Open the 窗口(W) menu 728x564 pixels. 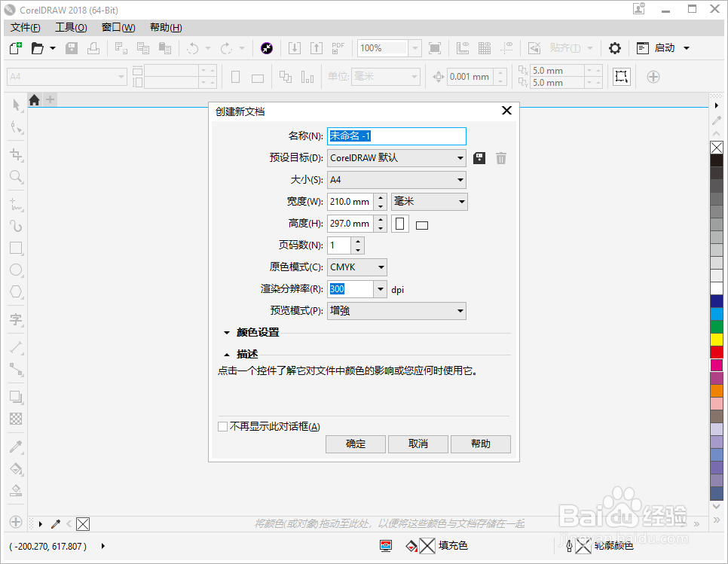coord(118,27)
